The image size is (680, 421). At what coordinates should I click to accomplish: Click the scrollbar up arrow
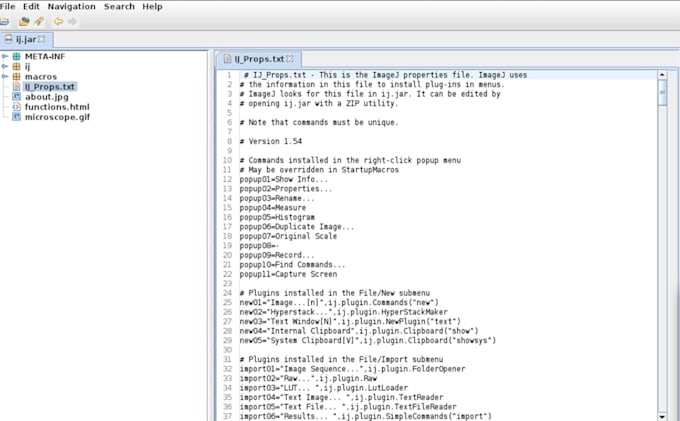(x=662, y=75)
